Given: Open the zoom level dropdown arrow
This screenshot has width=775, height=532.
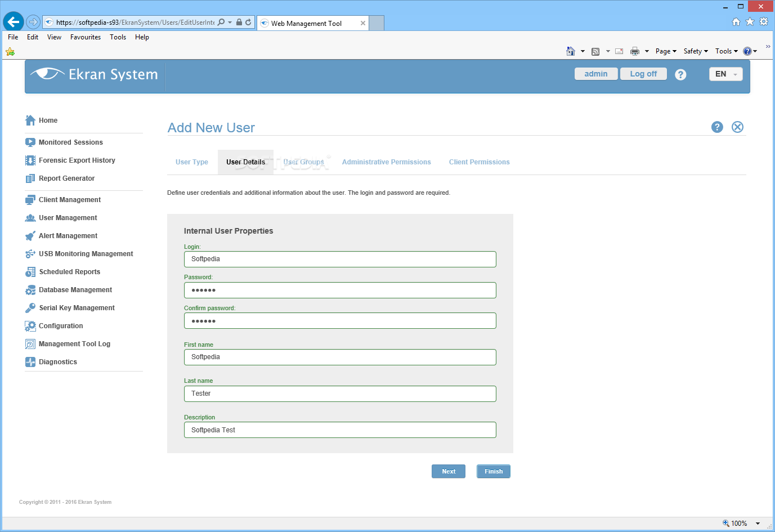Looking at the screenshot, I should click(758, 524).
